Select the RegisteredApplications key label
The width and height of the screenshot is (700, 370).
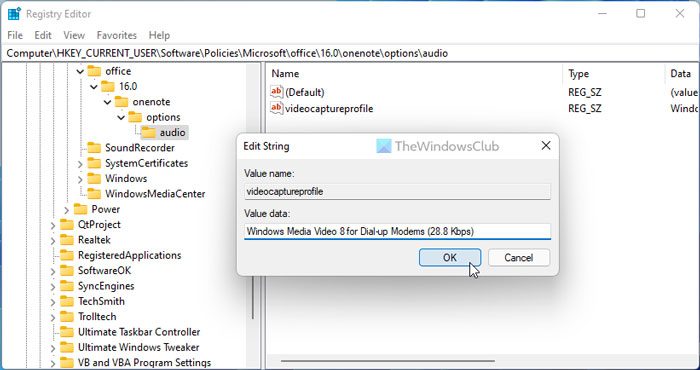[129, 255]
